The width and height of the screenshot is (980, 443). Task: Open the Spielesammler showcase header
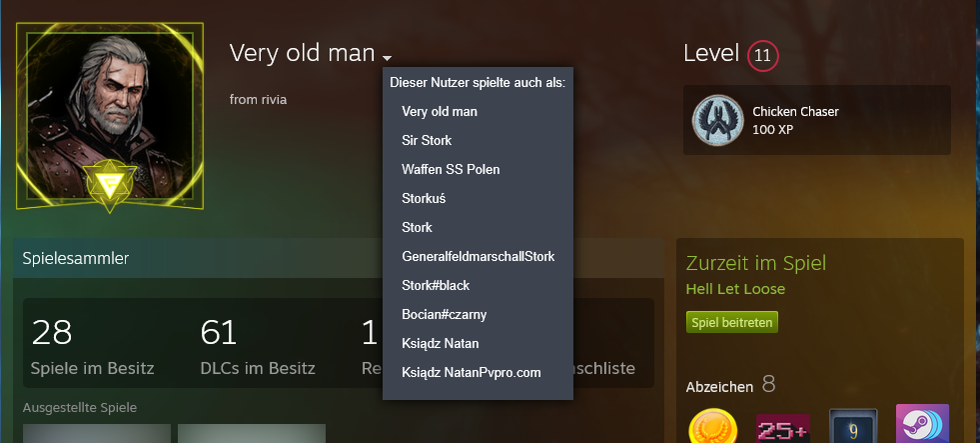(75, 258)
